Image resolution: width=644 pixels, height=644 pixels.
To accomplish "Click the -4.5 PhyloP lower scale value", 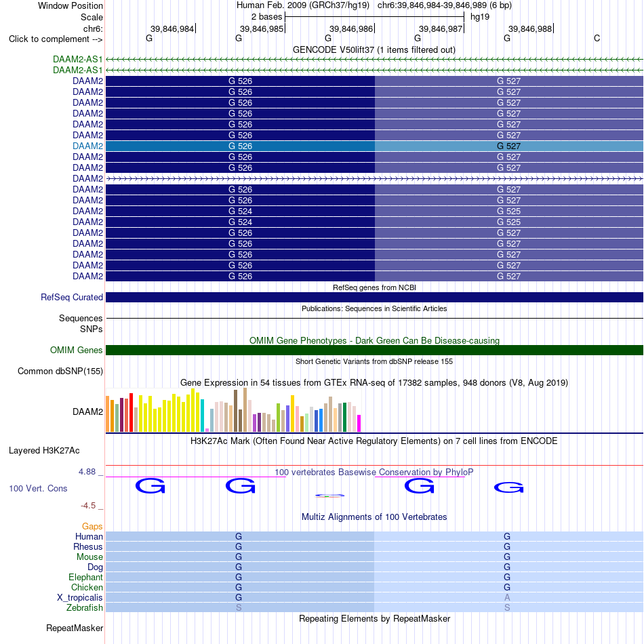I will point(88,505).
